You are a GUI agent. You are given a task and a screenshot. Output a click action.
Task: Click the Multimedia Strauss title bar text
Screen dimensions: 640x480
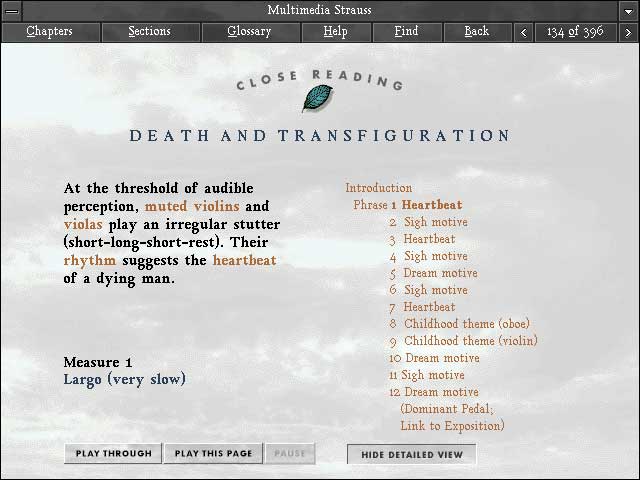pos(320,10)
